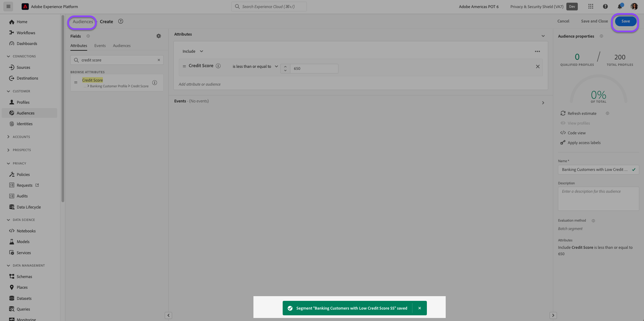Screen dimensions: 644x321
Task: Focus the Search Experience Cloud box
Action: coord(269,6)
